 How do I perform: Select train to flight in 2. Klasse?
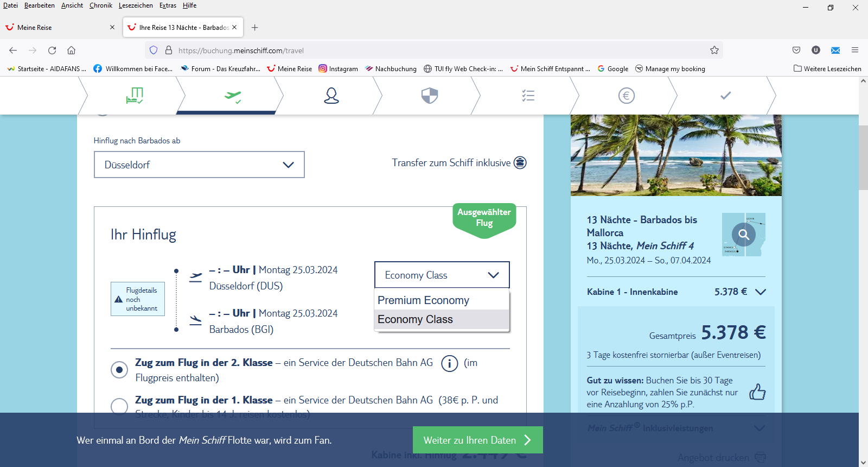click(x=119, y=370)
